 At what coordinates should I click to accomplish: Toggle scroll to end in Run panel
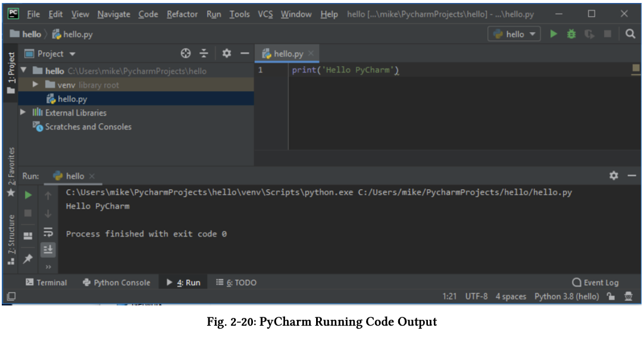[x=48, y=249]
